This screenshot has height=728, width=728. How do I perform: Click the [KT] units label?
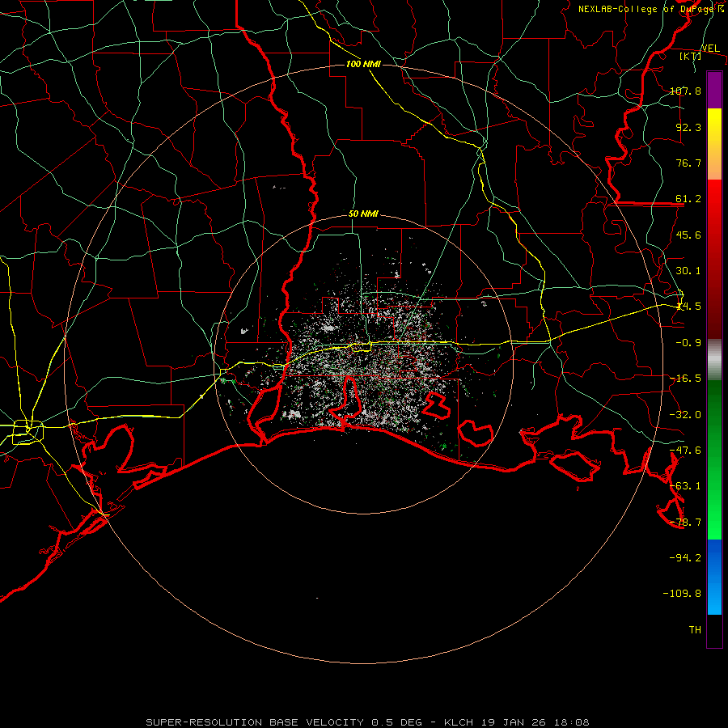coord(691,56)
